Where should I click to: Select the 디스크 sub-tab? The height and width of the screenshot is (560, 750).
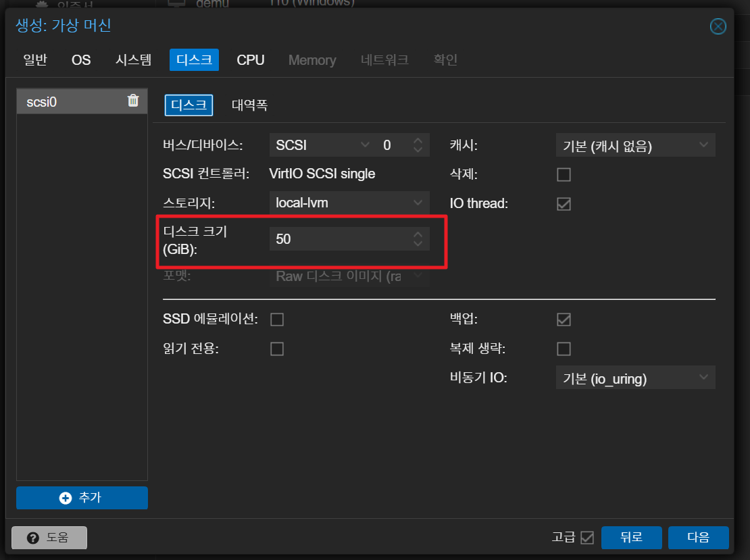click(189, 105)
